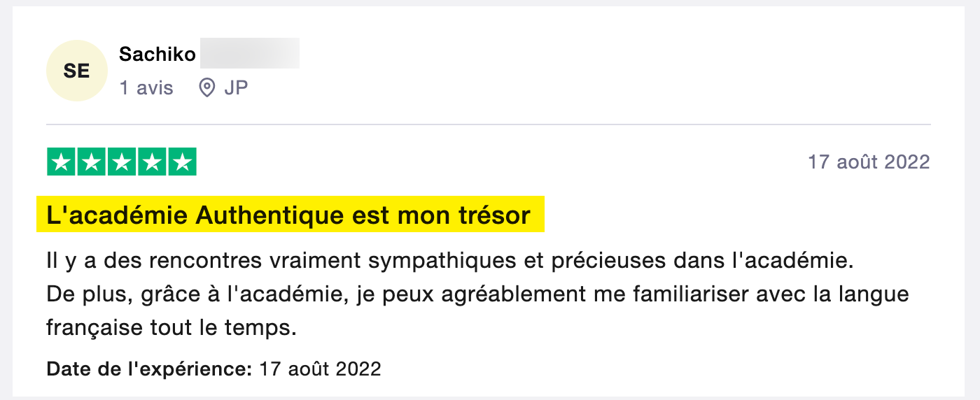Screen dimensions: 980x400
Task: Click the blurred surname next to Sachiko
Action: pyautogui.click(x=250, y=53)
